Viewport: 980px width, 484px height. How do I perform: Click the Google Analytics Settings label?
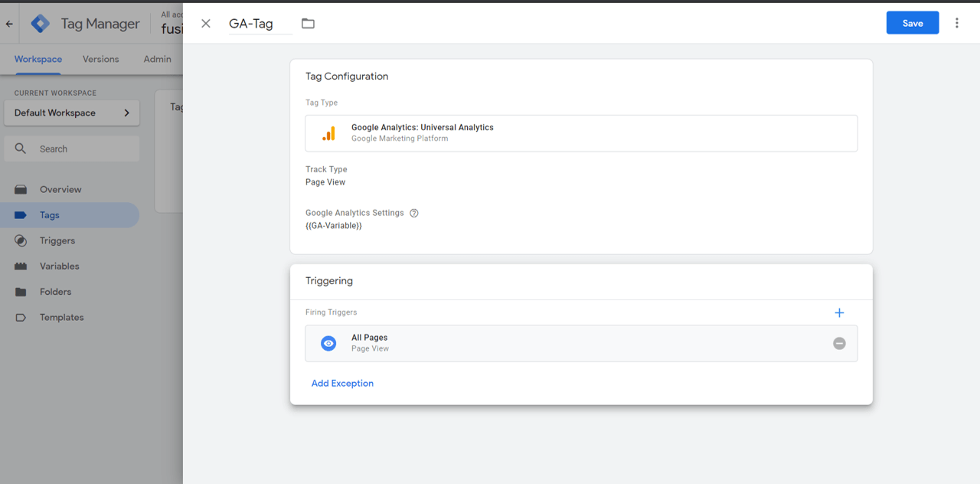[x=354, y=213]
